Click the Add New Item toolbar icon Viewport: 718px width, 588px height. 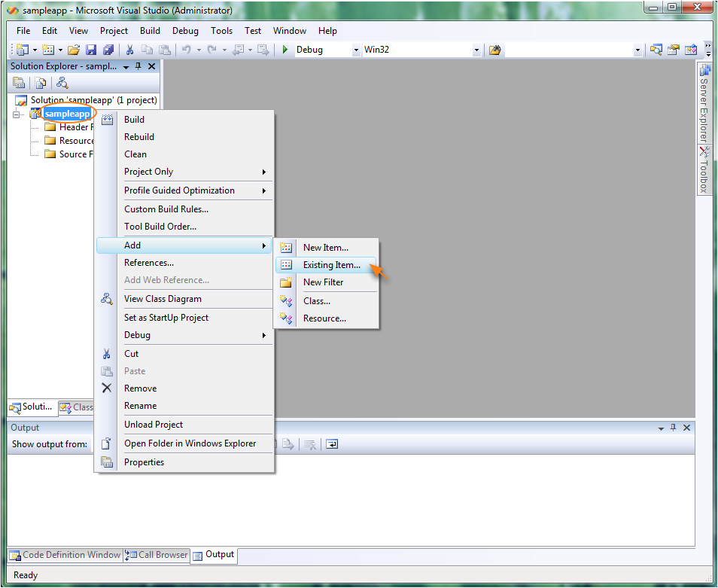pyautogui.click(x=48, y=50)
